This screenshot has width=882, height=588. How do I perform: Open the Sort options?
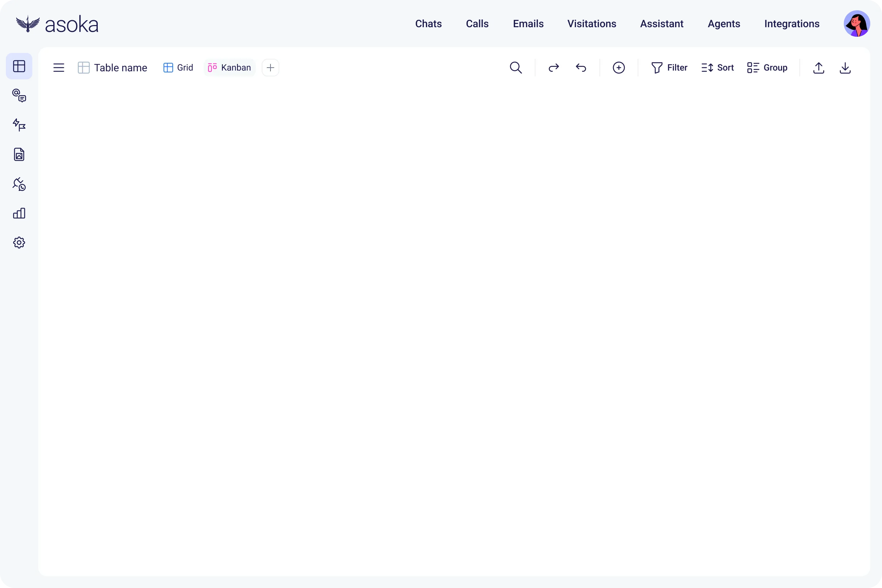tap(717, 68)
